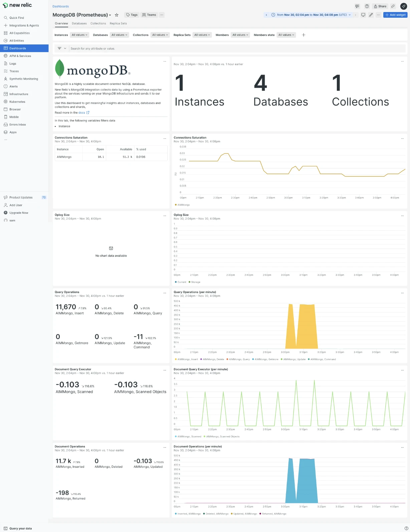Expand the Members All values dropdown
Image resolution: width=410 pixels, height=532 pixels.
point(240,35)
